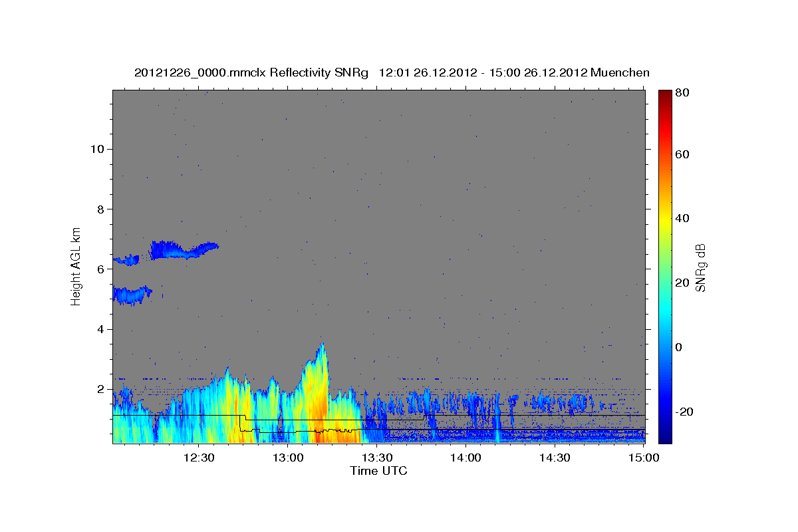Click the '12:30' time axis label
This screenshot has height=532, width=798.
click(199, 458)
